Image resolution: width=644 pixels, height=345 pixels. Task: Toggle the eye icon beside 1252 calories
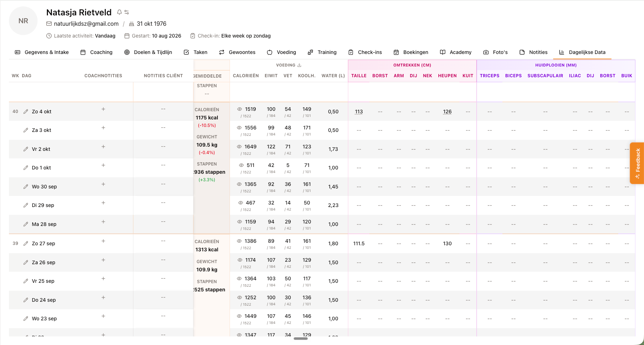tap(240, 297)
